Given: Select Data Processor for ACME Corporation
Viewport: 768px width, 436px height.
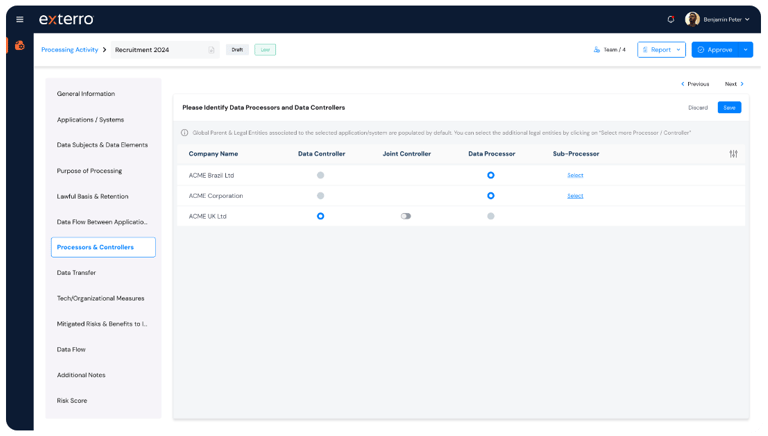Looking at the screenshot, I should [491, 195].
